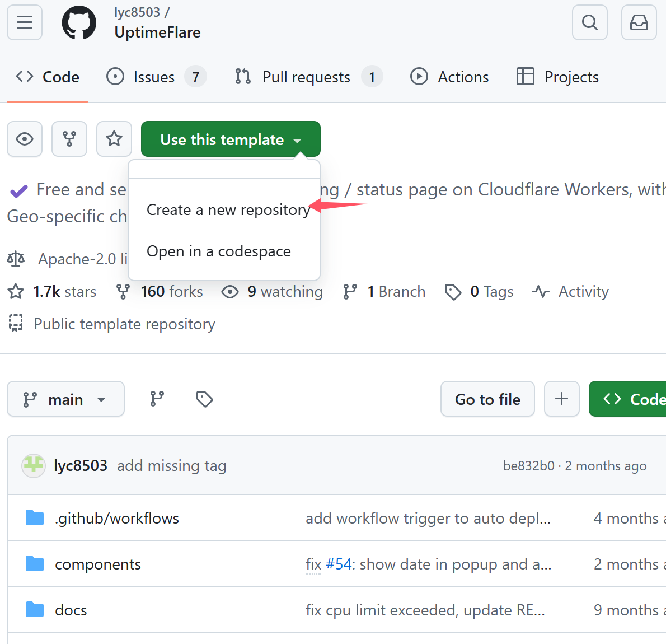Open tags icon beside branch selector
Viewport: 666px width, 644px height.
(204, 399)
